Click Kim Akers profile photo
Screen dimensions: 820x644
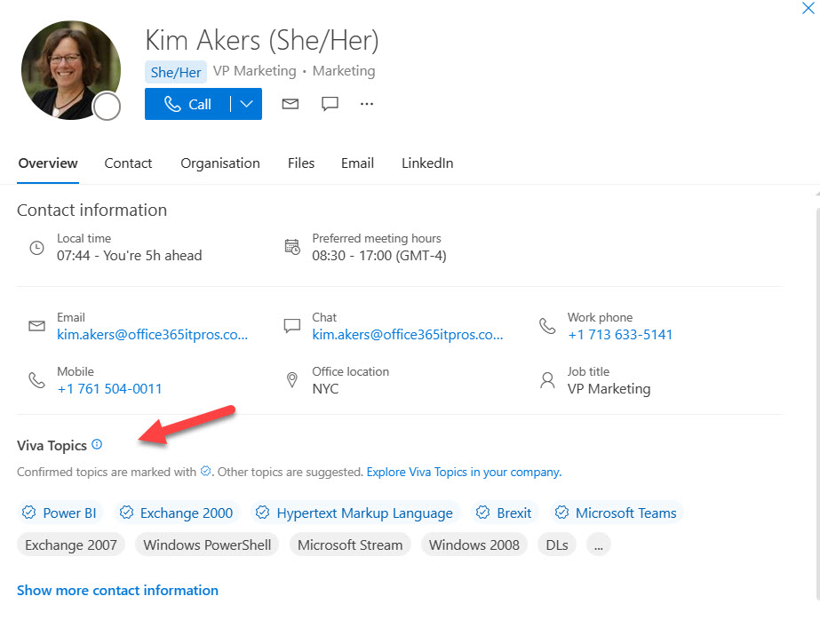coord(70,70)
